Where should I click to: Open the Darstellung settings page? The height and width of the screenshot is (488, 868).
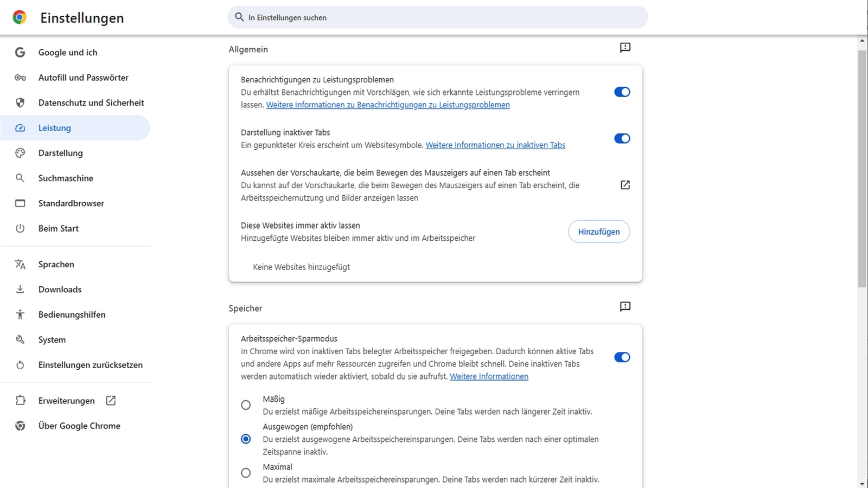tap(75, 153)
